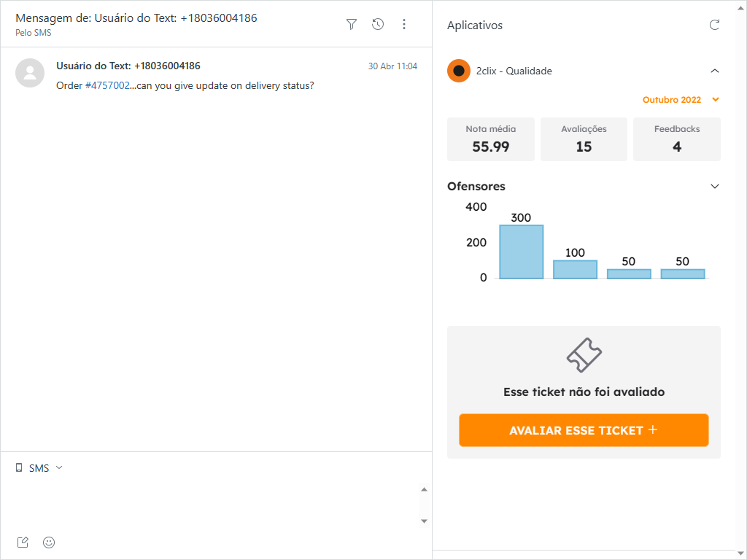
Task: Select the Avaliações count card
Action: (584, 139)
